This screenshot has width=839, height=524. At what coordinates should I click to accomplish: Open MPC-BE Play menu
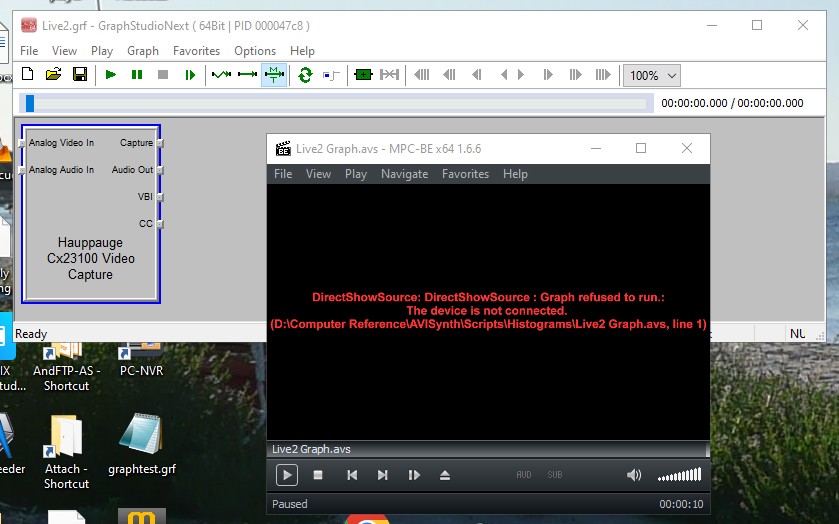point(356,174)
